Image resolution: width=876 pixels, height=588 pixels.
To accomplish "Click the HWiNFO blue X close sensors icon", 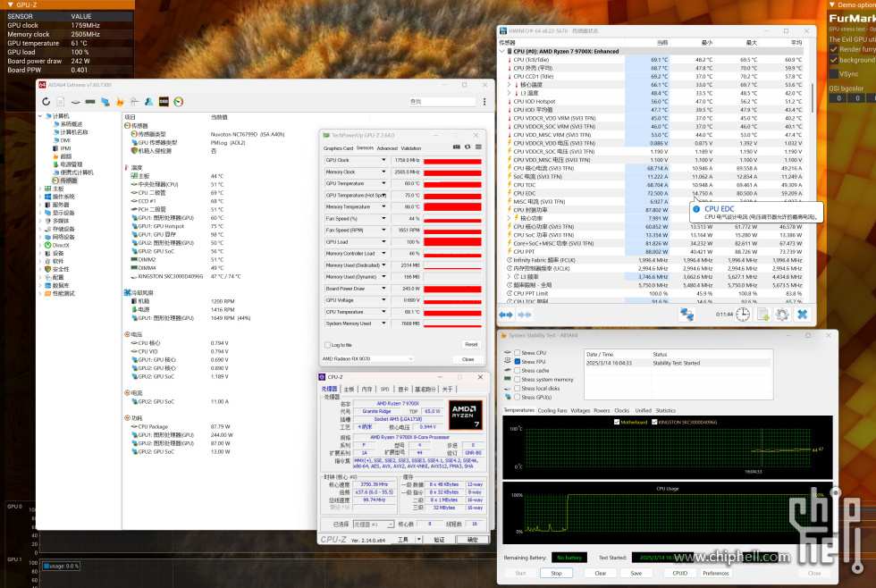I will click(803, 315).
